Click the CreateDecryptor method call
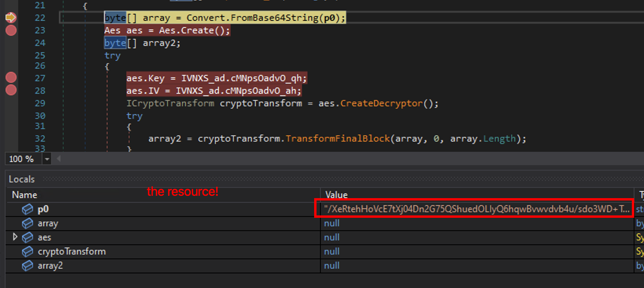The width and height of the screenshot is (644, 288). tap(381, 104)
